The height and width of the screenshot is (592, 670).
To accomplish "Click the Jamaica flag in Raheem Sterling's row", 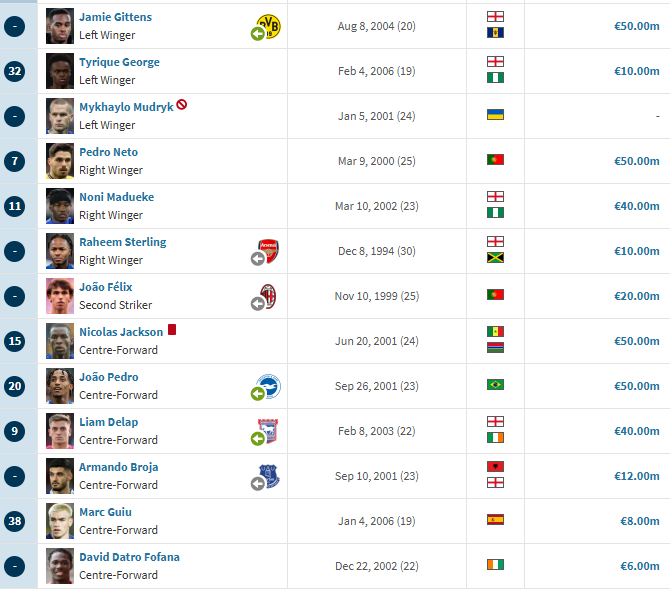I will (x=495, y=258).
